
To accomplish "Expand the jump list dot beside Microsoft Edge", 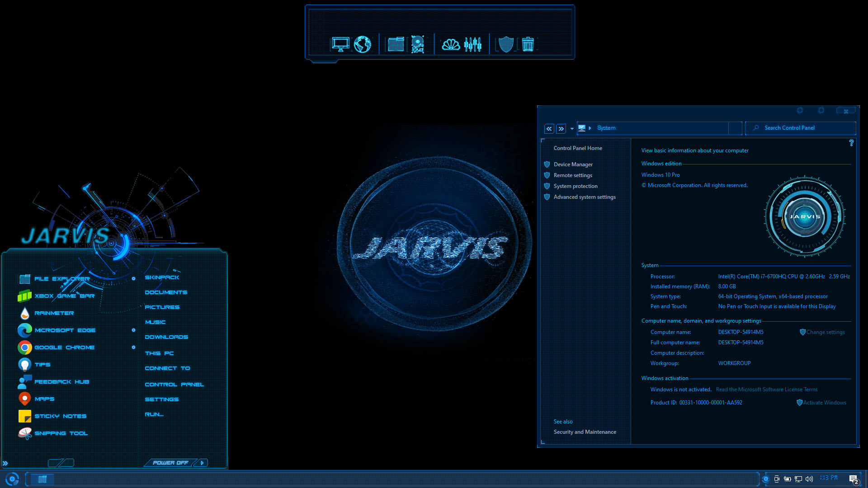I will coord(133,330).
